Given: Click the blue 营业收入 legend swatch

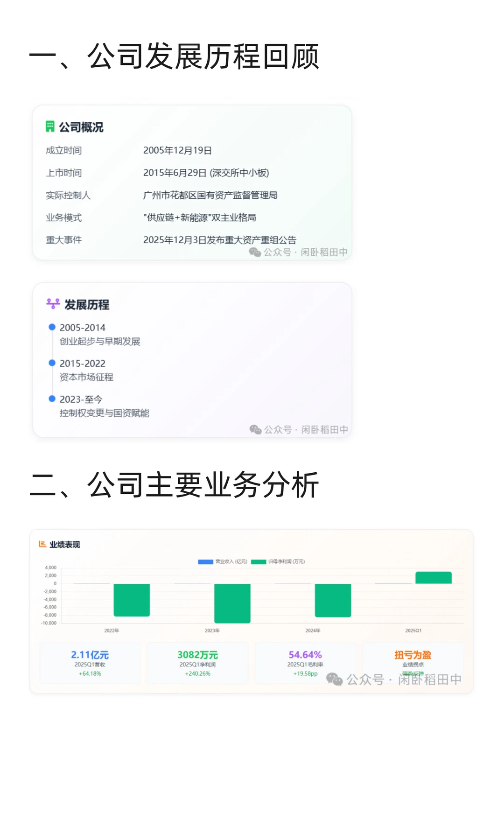Looking at the screenshot, I should [x=205, y=562].
